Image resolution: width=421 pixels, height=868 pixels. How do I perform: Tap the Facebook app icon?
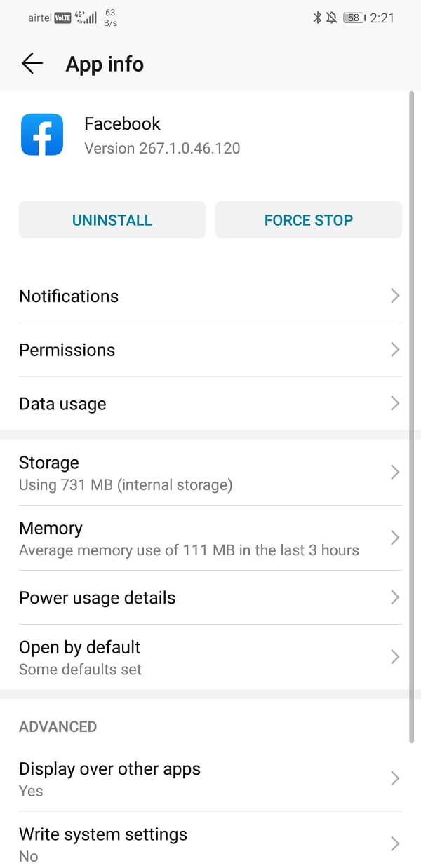pos(42,135)
